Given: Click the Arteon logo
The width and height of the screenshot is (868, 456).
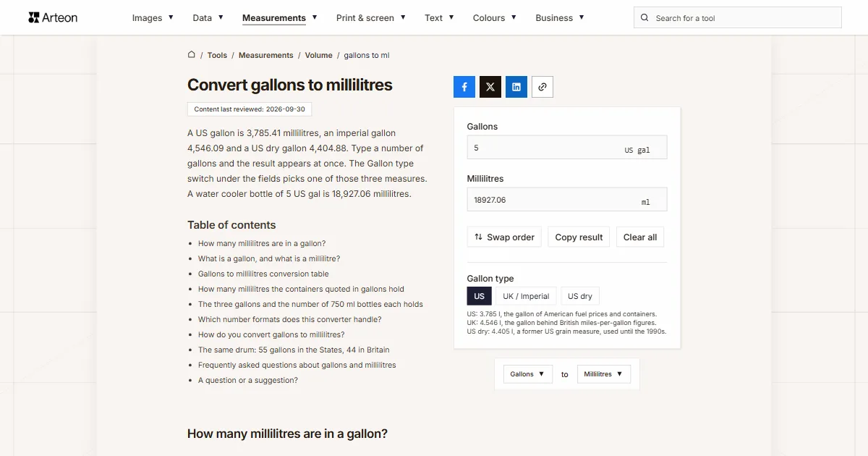Looking at the screenshot, I should click(53, 17).
